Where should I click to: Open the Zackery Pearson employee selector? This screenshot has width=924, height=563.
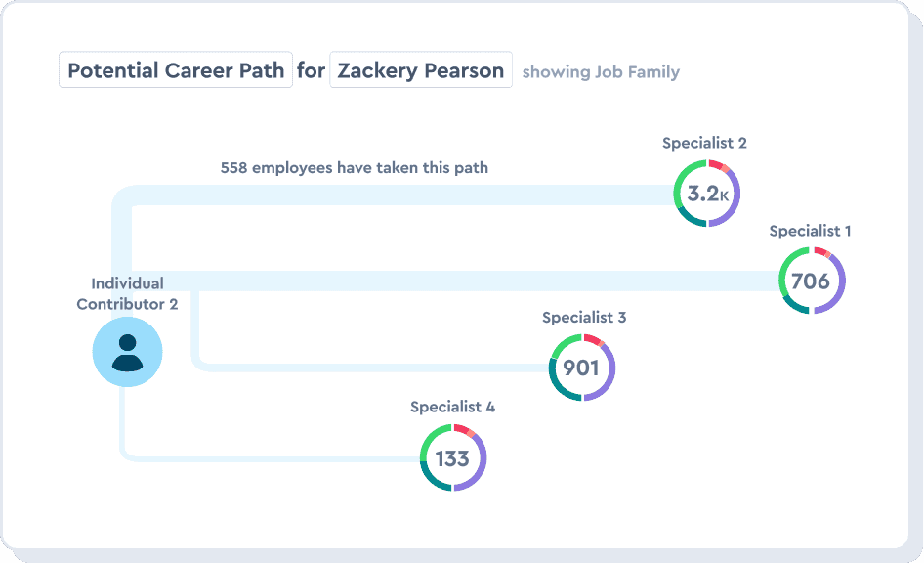coord(421,70)
